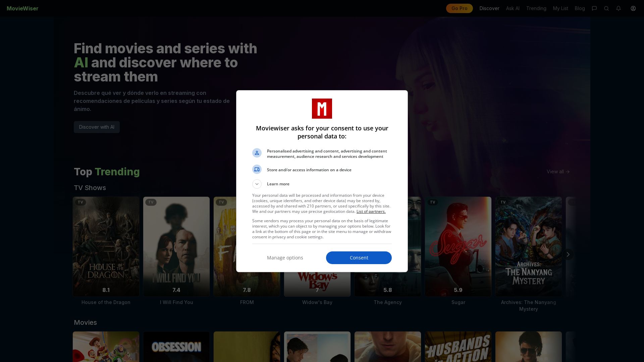Click the Movies section heading

click(85, 322)
